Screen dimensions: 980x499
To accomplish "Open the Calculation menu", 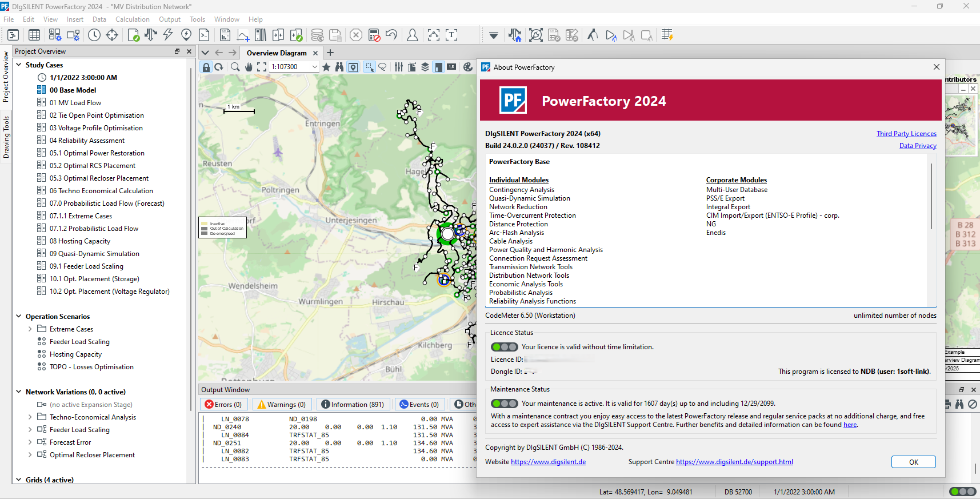I will 133,19.
